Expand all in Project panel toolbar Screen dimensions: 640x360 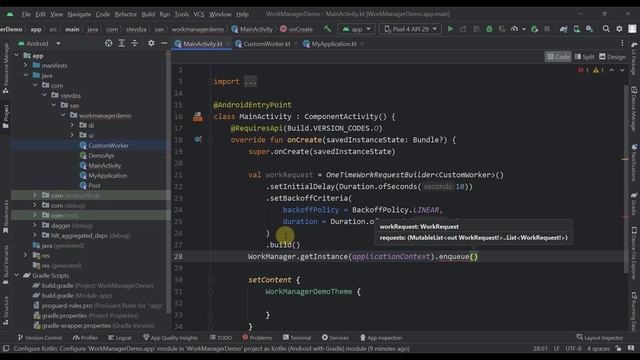click(121, 43)
